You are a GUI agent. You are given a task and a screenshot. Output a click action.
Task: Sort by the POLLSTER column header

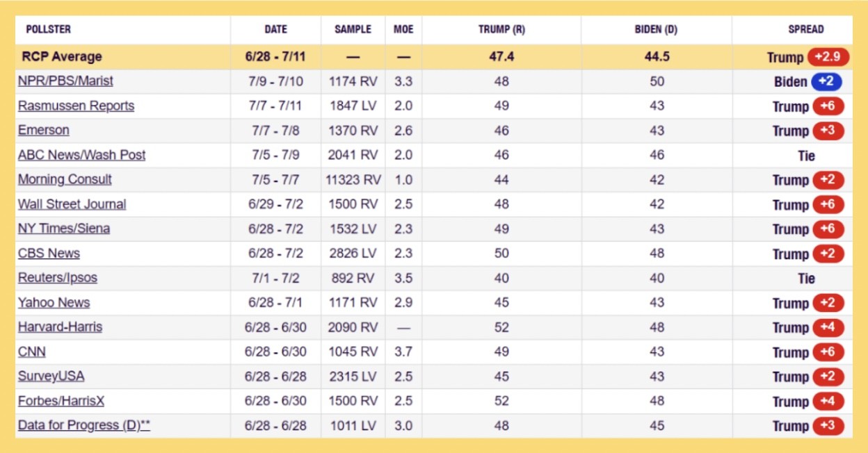[48, 29]
